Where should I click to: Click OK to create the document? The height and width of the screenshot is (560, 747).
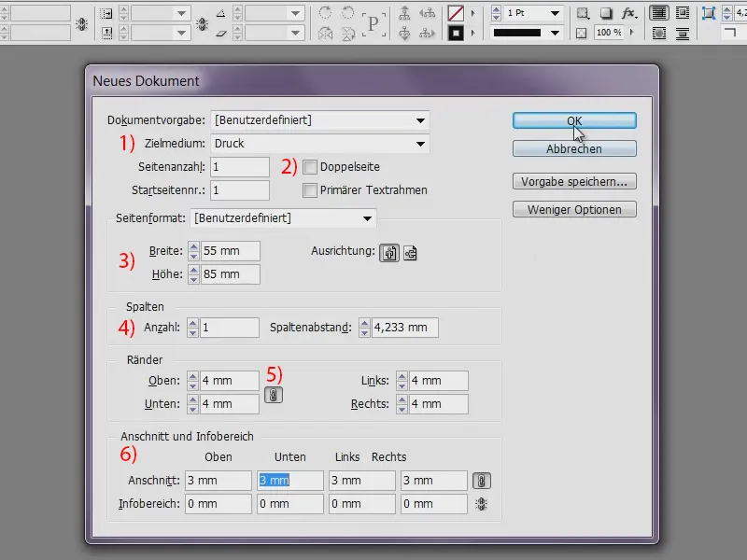(574, 121)
